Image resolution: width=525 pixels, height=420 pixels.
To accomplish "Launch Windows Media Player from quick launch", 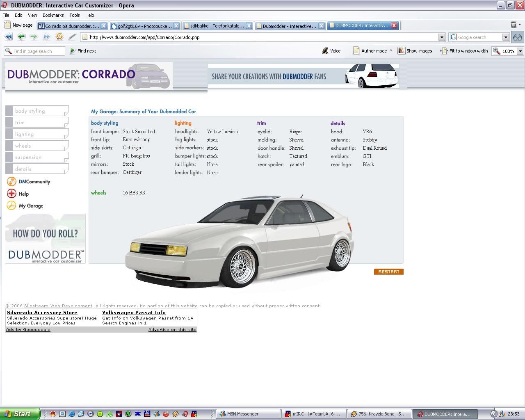I will [x=91, y=414].
